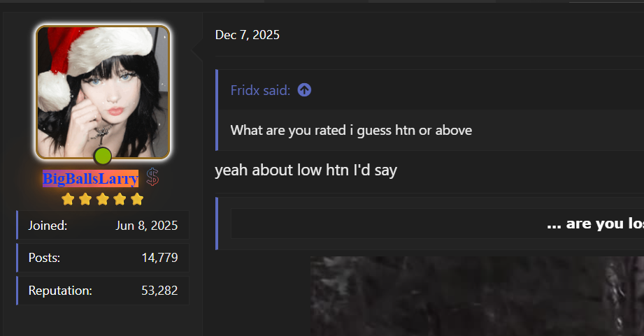Click the Posts count row
The image size is (644, 336).
103,258
